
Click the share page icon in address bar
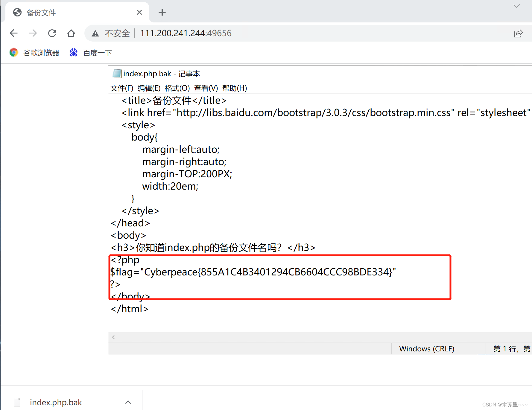tap(518, 33)
